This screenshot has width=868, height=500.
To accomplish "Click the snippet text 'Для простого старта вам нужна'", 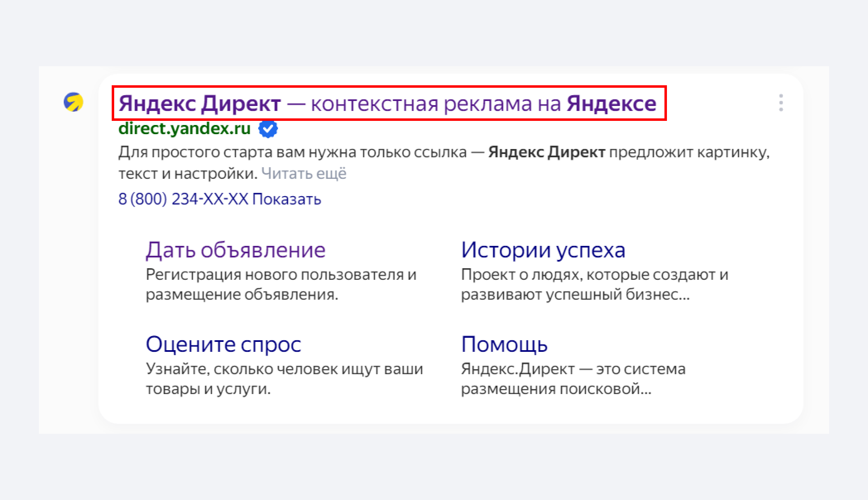I will click(237, 152).
